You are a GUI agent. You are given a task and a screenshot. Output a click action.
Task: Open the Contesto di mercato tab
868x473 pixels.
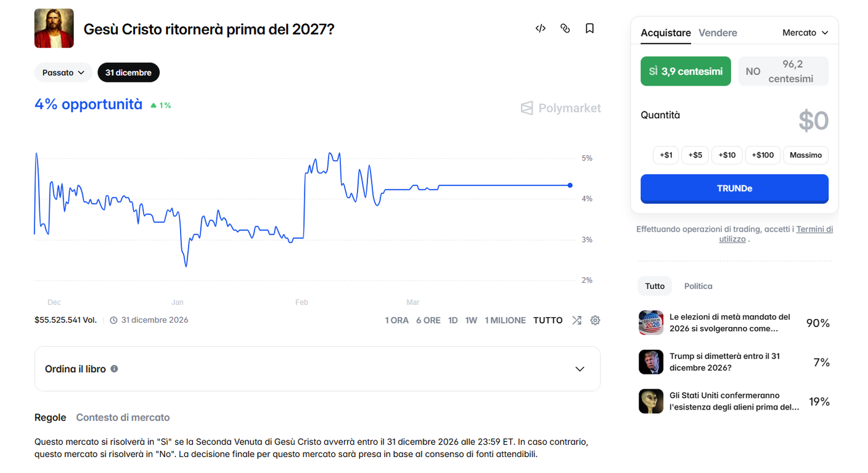[123, 418]
